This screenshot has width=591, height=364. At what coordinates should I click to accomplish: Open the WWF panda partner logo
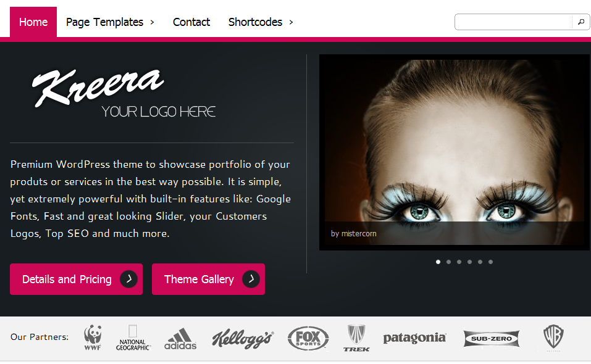(x=93, y=337)
